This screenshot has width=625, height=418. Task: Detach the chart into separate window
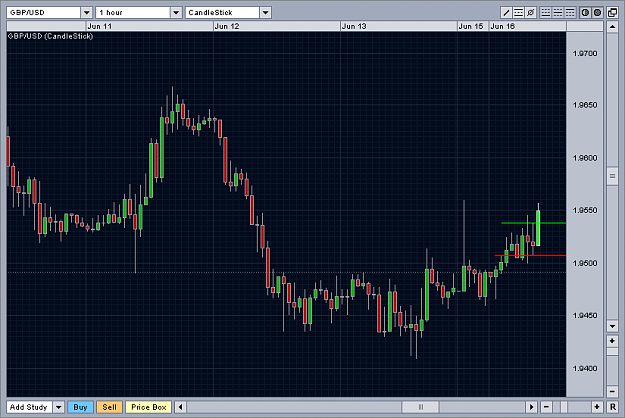[x=612, y=12]
